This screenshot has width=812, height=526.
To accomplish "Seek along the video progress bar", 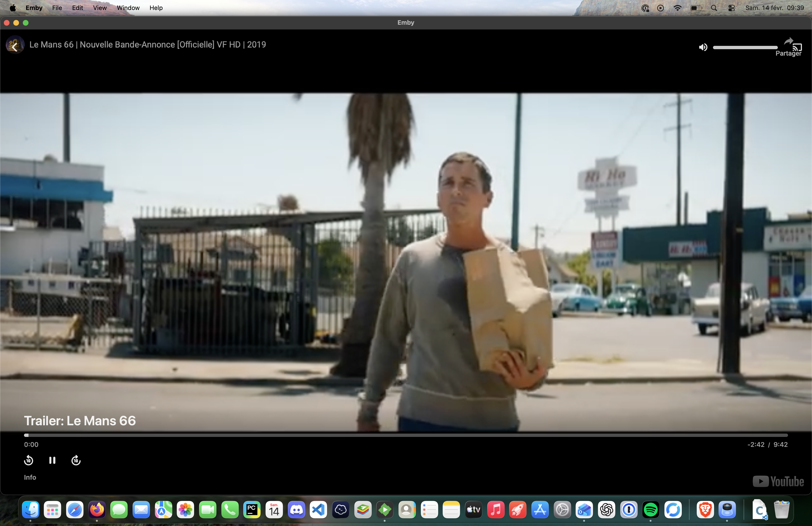I will click(x=406, y=435).
